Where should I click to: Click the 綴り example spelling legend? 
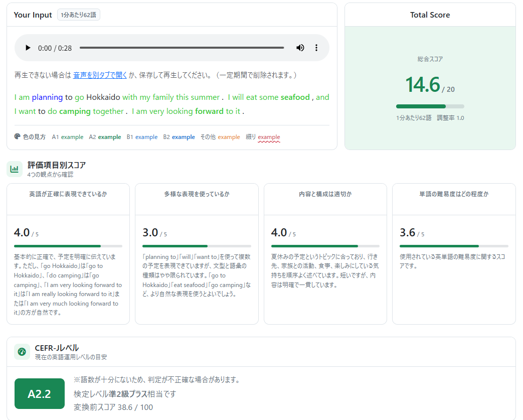click(263, 137)
